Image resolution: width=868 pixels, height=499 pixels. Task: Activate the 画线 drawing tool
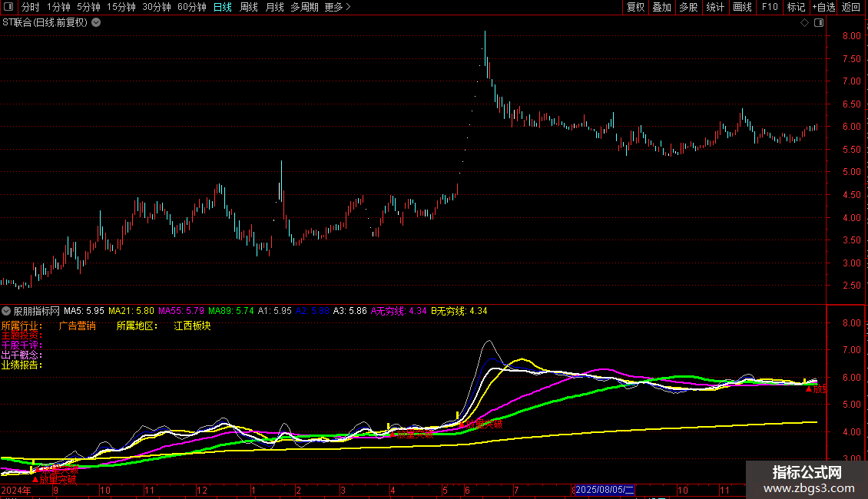click(742, 7)
